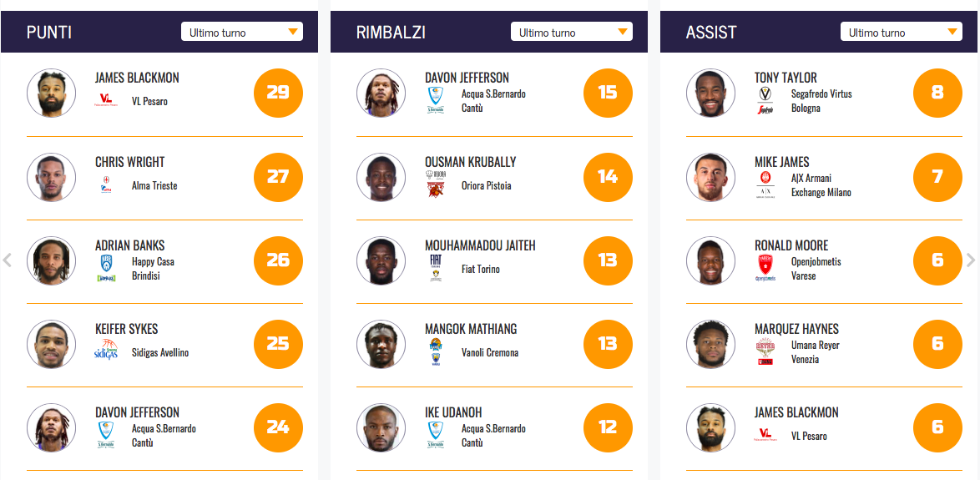Viewport: 980px width, 480px height.
Task: Click the Umana Reyer Venezia logo
Action: click(x=765, y=351)
